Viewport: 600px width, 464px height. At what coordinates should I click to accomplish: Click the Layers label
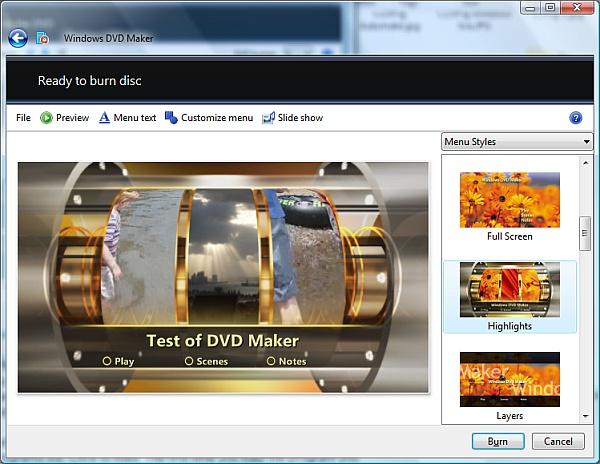tap(510, 416)
